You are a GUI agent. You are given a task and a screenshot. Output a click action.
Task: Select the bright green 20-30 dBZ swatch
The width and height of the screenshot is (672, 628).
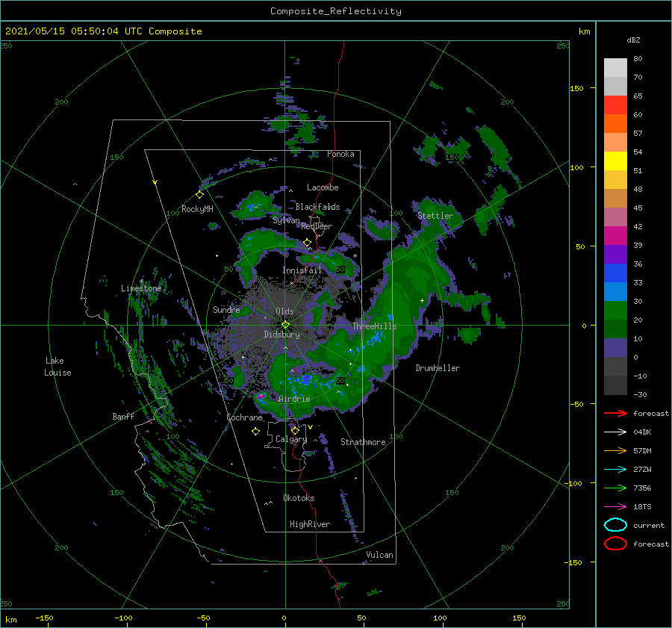click(x=615, y=311)
